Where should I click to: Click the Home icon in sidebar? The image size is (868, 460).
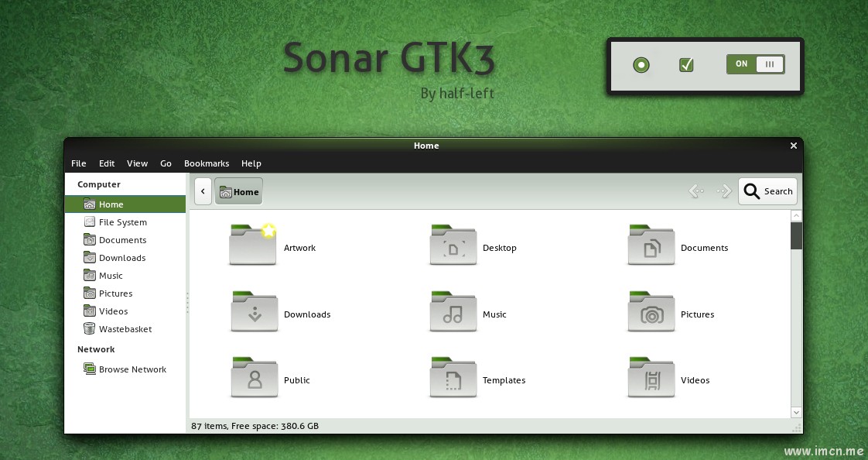[x=89, y=204]
